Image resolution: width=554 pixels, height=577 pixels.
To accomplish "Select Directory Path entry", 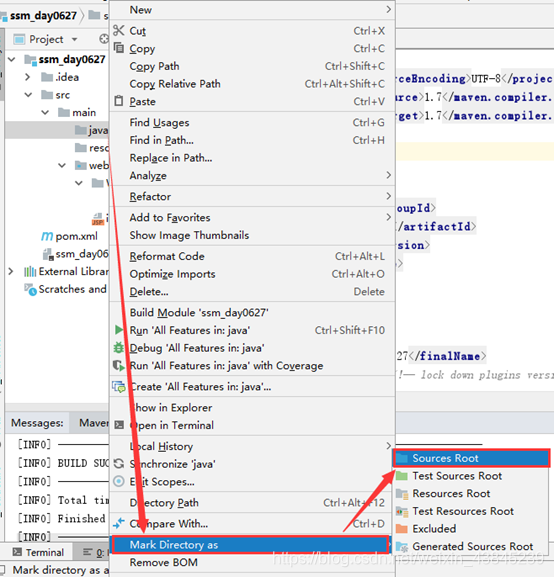I will 252,502.
